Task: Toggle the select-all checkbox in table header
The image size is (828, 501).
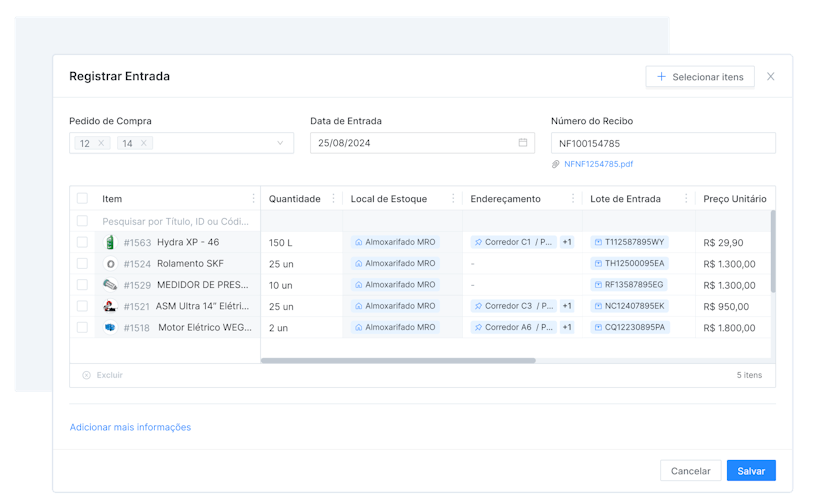Action: 82,198
